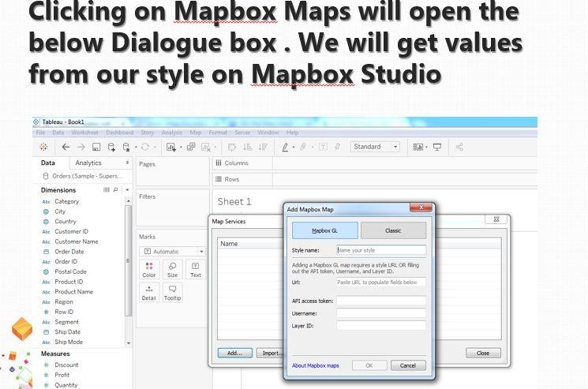This screenshot has height=389, width=588.
Task: Click OK in Add Mapbox Map dialog
Action: [x=369, y=365]
